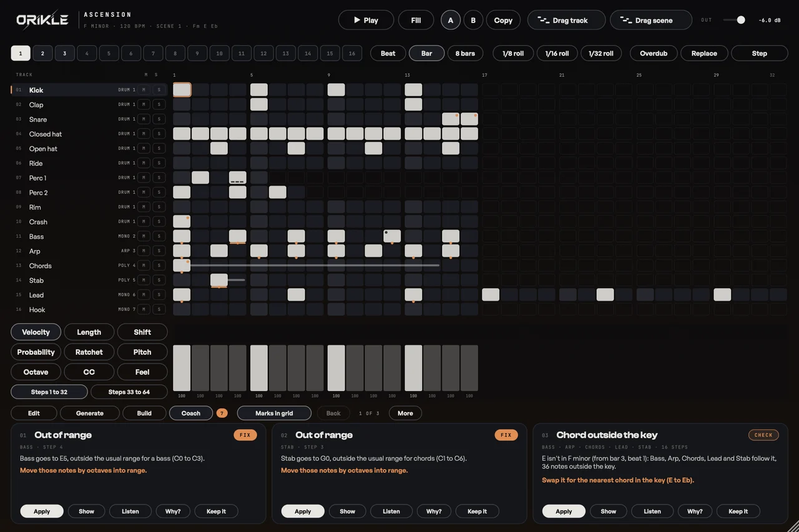
Task: Select the Pitch lane
Action: tap(142, 352)
